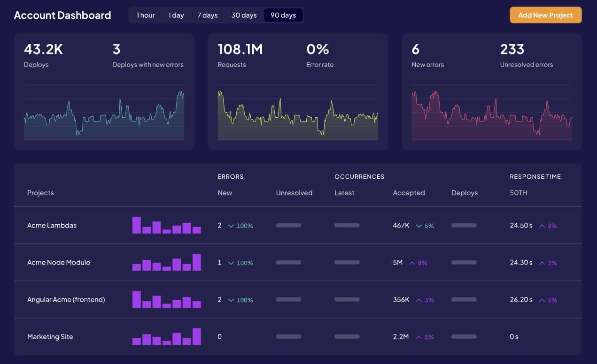This screenshot has width=597, height=364.
Task: Open the Acme Lambdas project
Action: point(52,225)
